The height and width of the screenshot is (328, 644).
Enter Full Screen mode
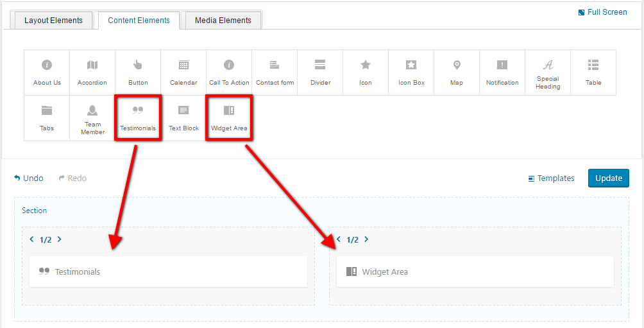[602, 12]
